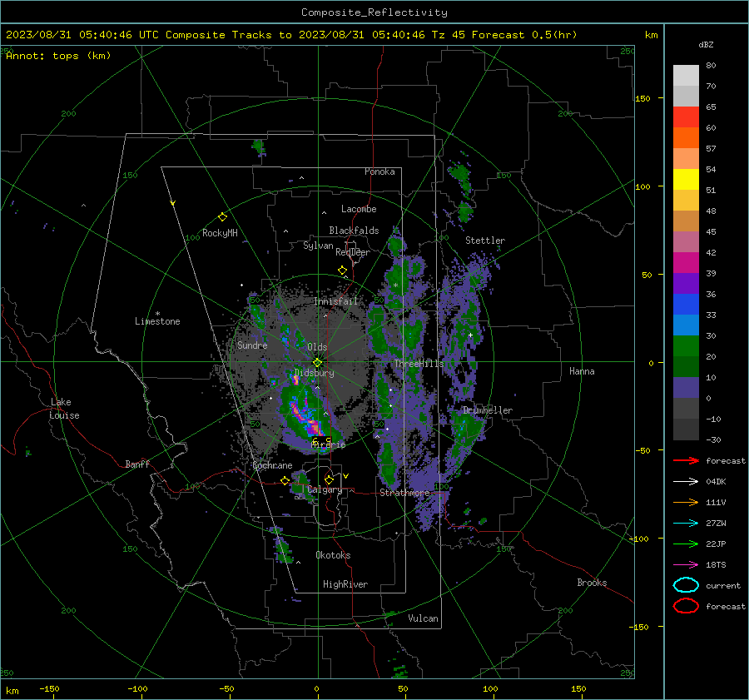
Task: Click the 150 tick on right axis
Action: click(643, 98)
